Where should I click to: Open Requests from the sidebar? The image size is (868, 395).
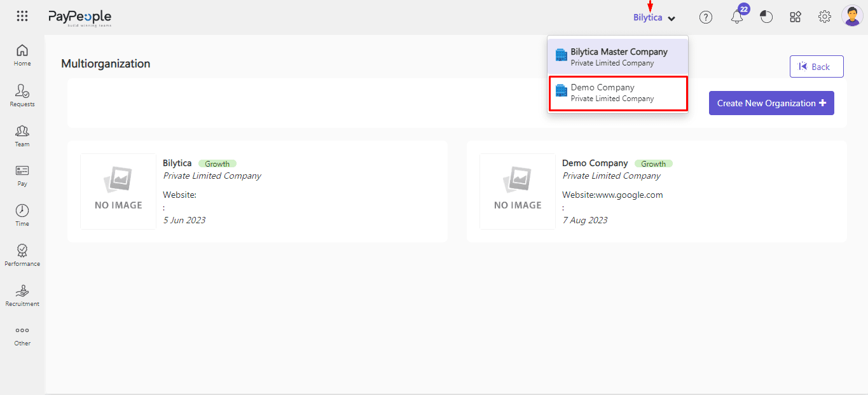(x=22, y=95)
